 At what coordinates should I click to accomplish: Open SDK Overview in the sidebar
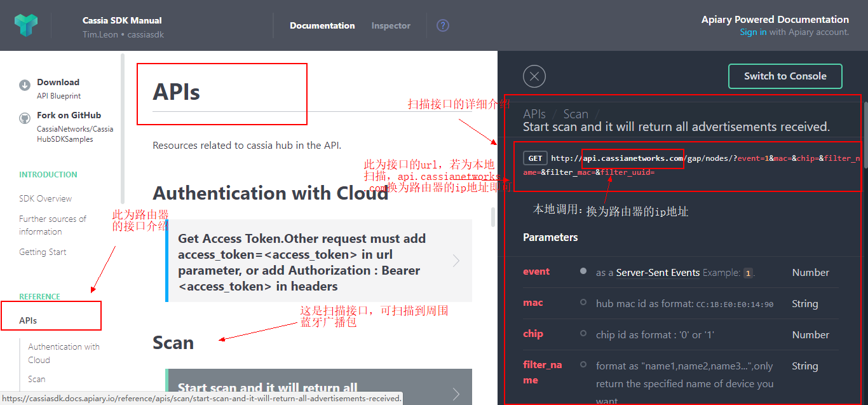(45, 198)
